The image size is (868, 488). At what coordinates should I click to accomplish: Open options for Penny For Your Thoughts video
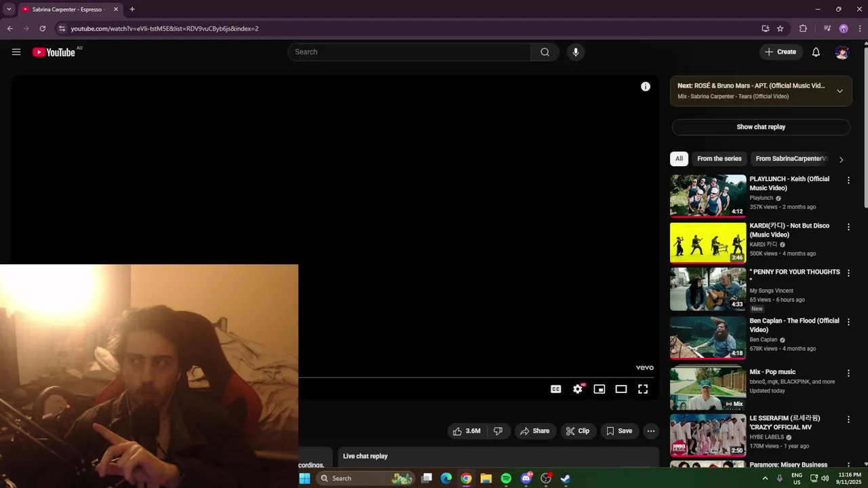click(x=848, y=273)
